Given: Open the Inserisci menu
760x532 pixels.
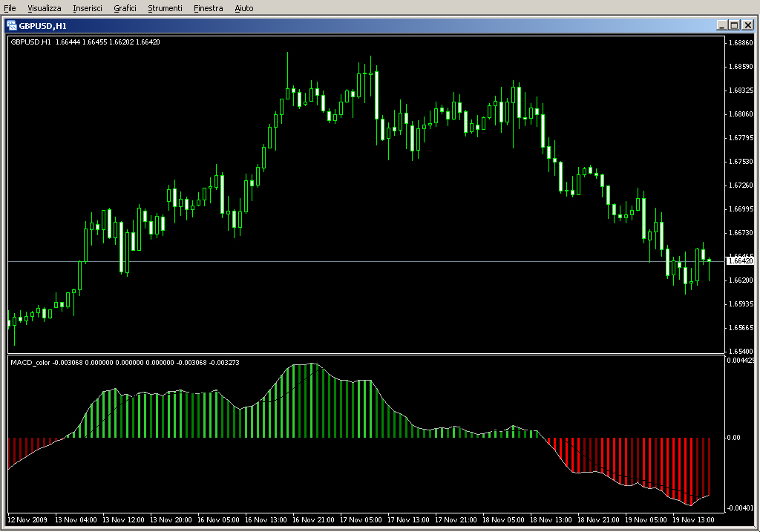Looking at the screenshot, I should point(88,8).
